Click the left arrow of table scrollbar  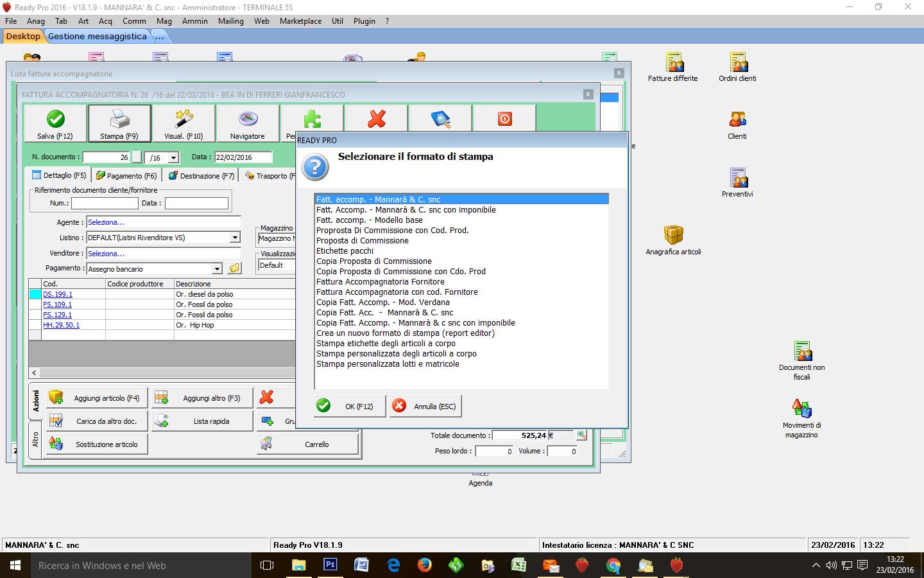34,372
